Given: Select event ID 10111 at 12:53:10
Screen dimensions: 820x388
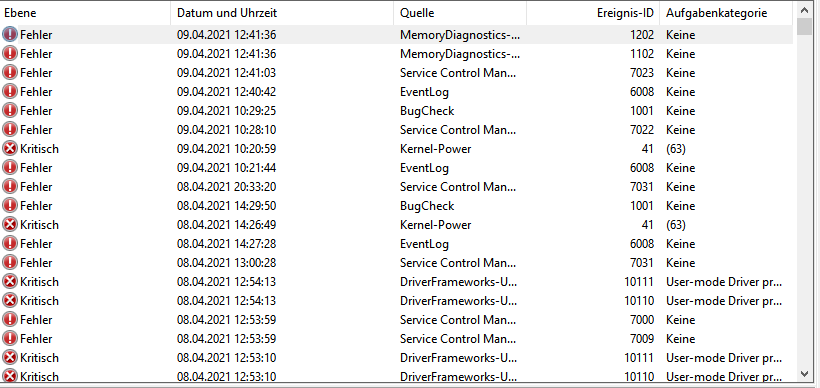Looking at the screenshot, I should click(639, 358).
